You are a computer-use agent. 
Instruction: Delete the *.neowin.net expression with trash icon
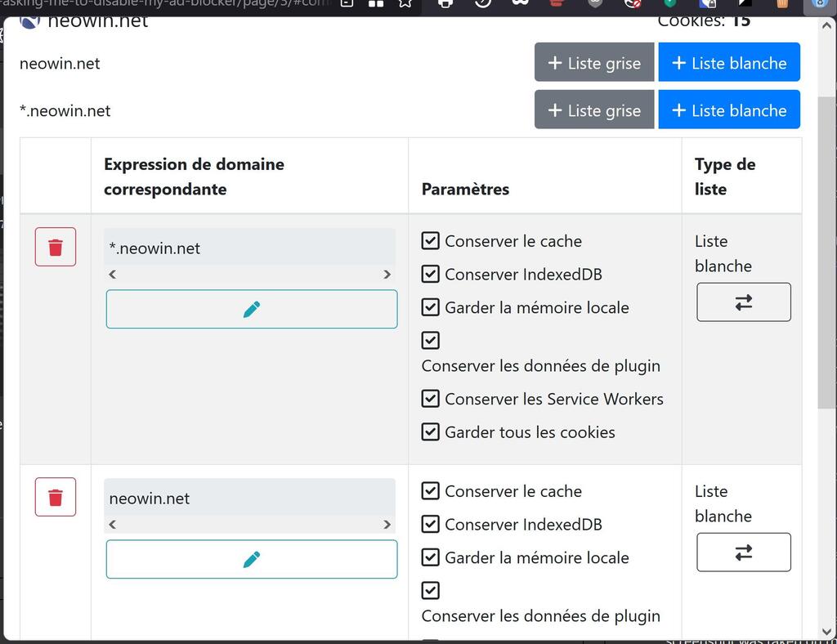pyautogui.click(x=56, y=247)
